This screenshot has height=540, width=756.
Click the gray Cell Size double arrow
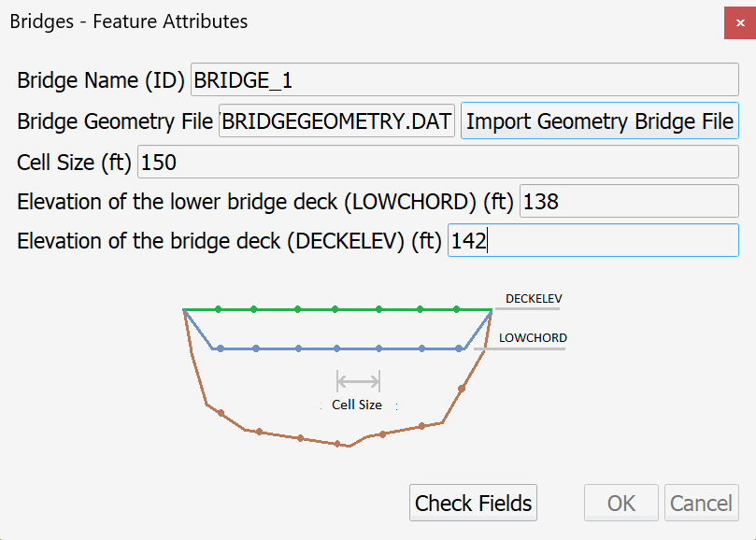click(x=358, y=380)
